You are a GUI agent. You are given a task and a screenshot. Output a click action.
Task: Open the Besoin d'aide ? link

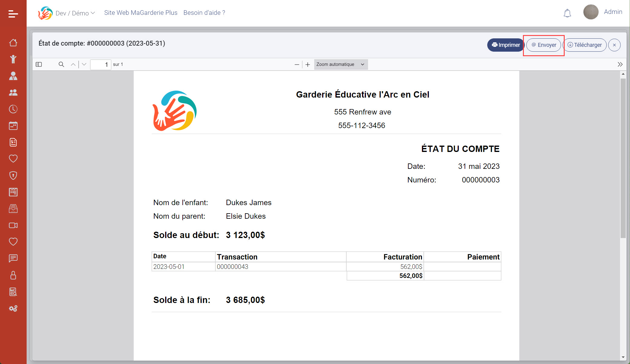[x=204, y=13]
